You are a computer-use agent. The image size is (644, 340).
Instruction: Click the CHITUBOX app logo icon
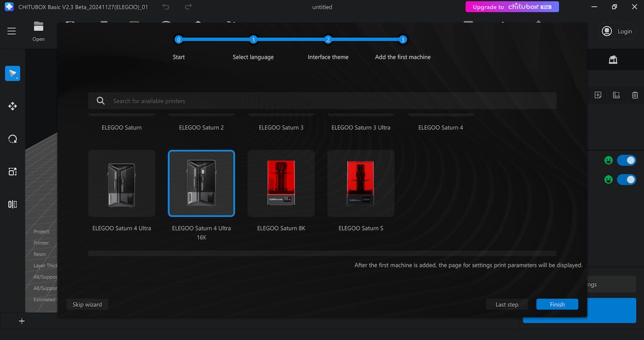[x=9, y=7]
